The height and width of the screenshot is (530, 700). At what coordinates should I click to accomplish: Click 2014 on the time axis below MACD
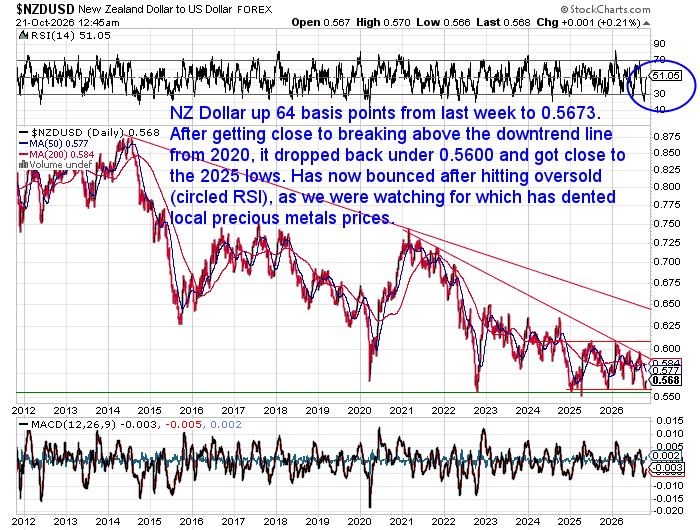coord(108,522)
